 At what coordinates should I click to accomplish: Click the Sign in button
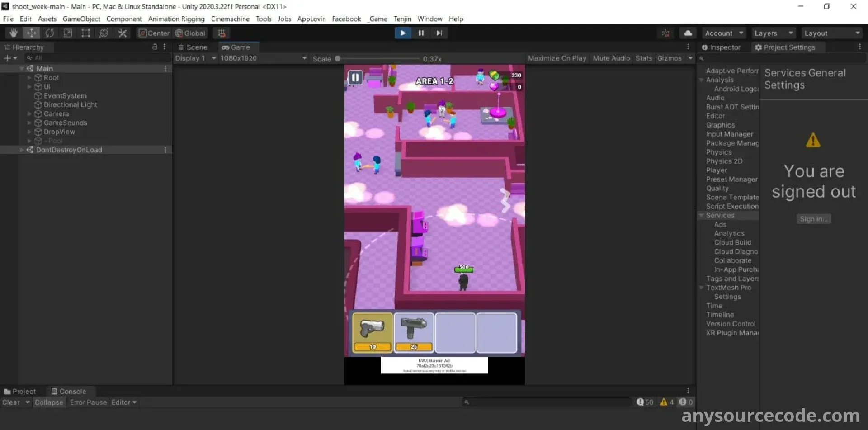[x=813, y=219]
